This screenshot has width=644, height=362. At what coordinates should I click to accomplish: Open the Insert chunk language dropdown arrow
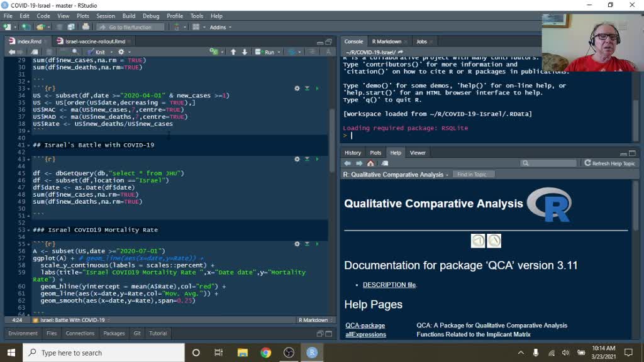[x=222, y=52]
